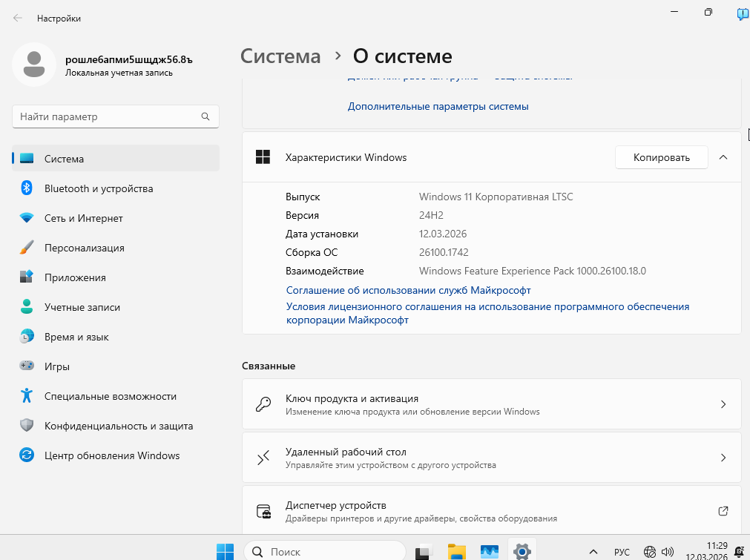Collapse the Характеристики Windows section
Screen dimensions: 750x560
[x=723, y=157]
